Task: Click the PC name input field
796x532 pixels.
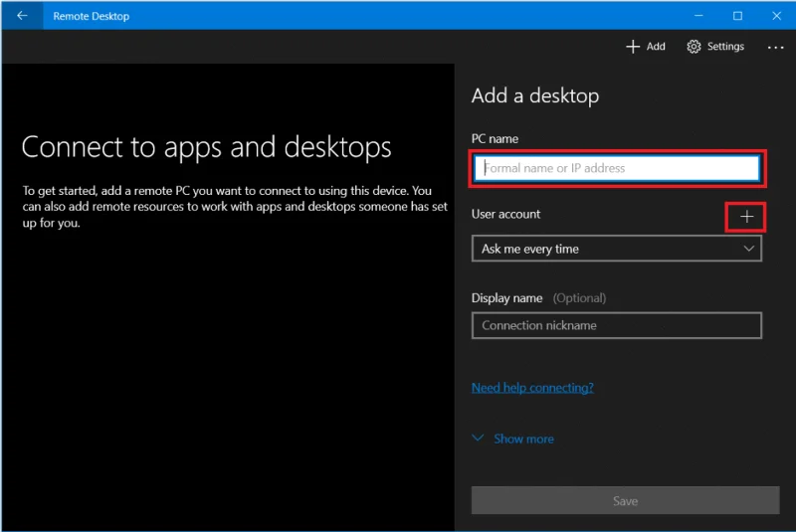Action: [x=616, y=168]
